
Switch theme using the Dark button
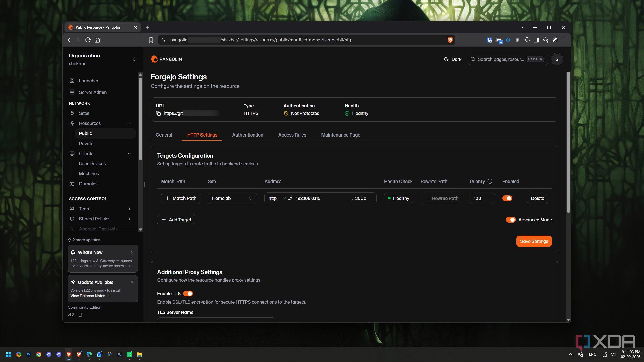click(453, 59)
